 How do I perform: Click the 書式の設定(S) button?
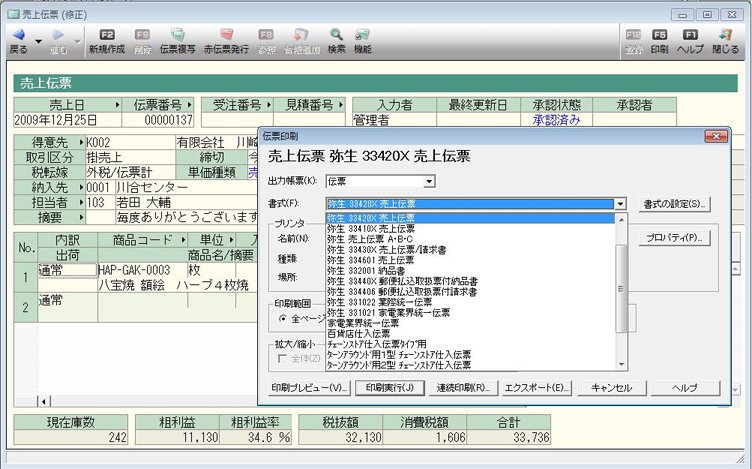coord(674,204)
